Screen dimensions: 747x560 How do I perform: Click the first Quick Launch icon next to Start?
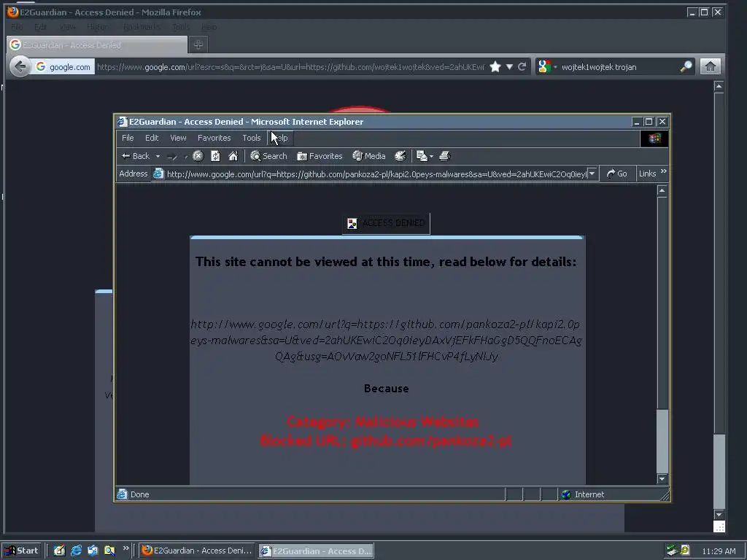59,551
